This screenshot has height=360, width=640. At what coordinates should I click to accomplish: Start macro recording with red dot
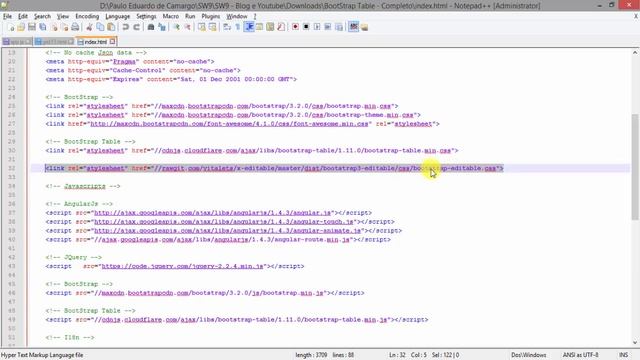pos(295,27)
